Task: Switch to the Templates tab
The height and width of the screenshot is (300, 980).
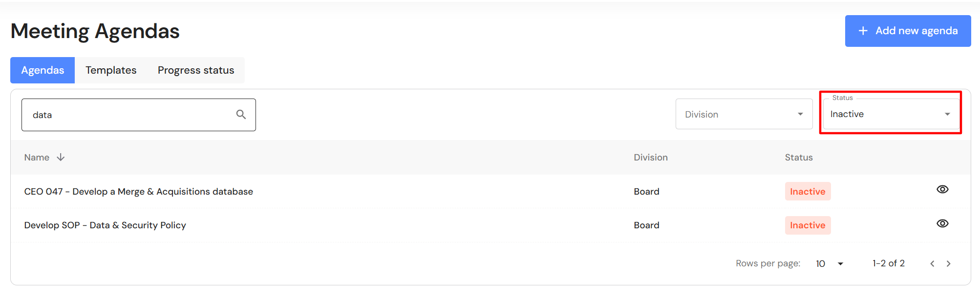Action: pos(111,70)
